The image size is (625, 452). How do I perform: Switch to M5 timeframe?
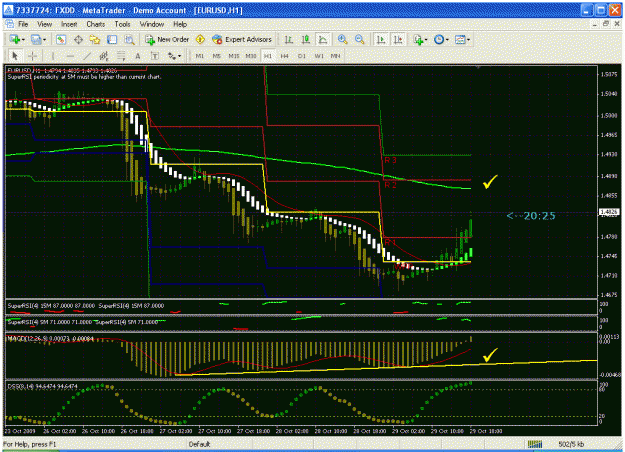coord(216,56)
